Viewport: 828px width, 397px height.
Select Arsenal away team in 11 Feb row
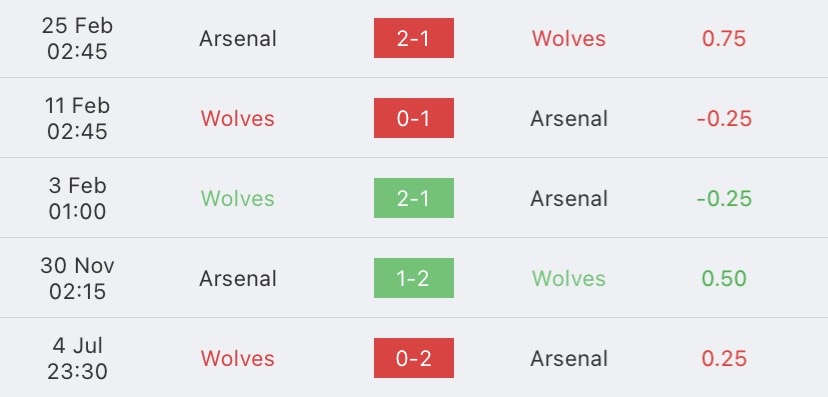(569, 118)
